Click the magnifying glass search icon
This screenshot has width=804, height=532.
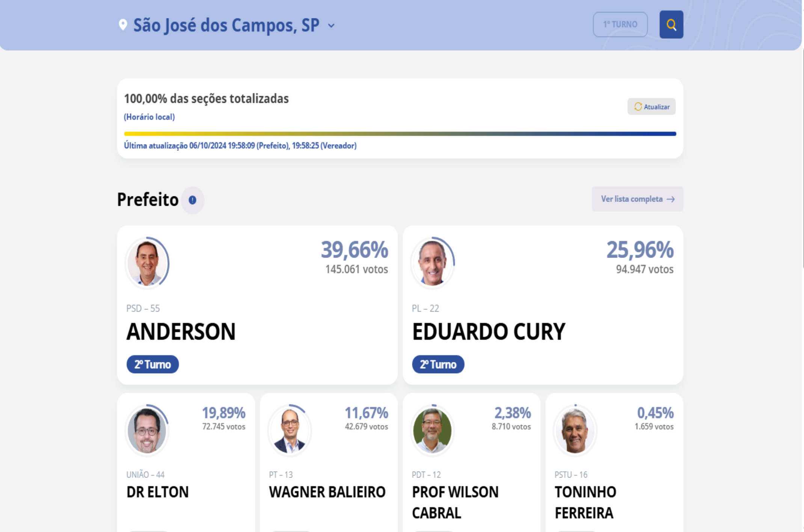(671, 24)
